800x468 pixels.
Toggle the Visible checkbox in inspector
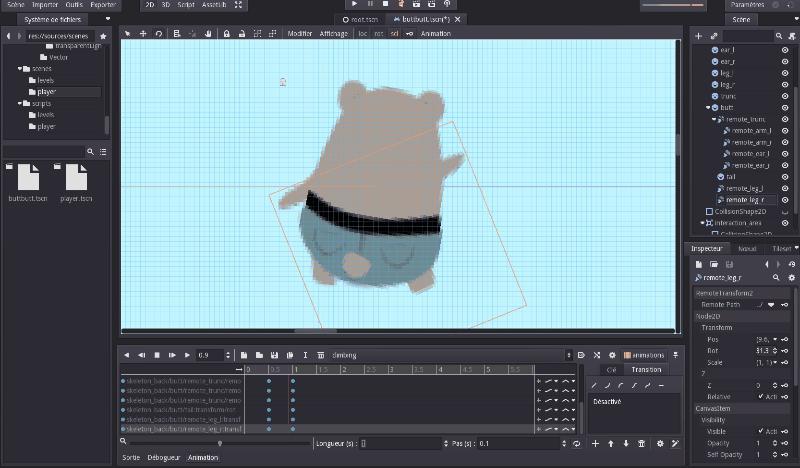point(762,432)
